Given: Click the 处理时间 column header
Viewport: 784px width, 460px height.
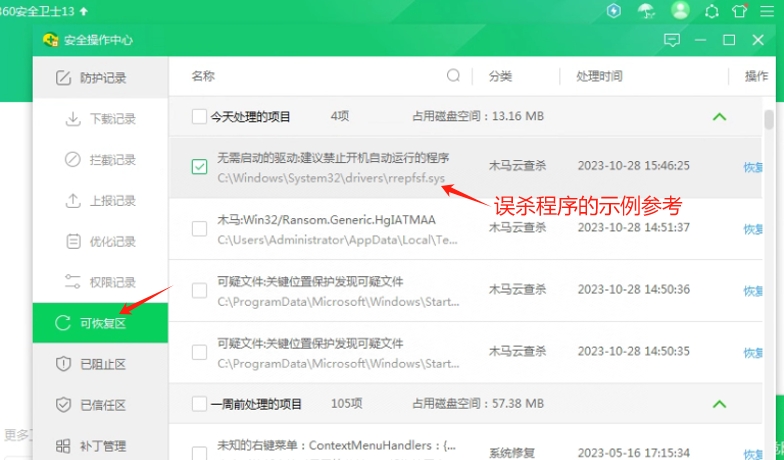Looking at the screenshot, I should [x=599, y=76].
